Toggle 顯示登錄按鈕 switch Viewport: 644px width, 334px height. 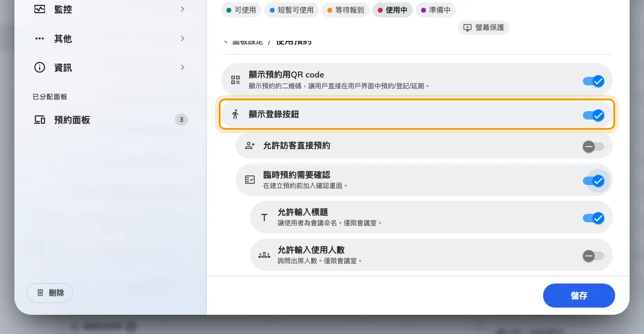click(x=594, y=115)
